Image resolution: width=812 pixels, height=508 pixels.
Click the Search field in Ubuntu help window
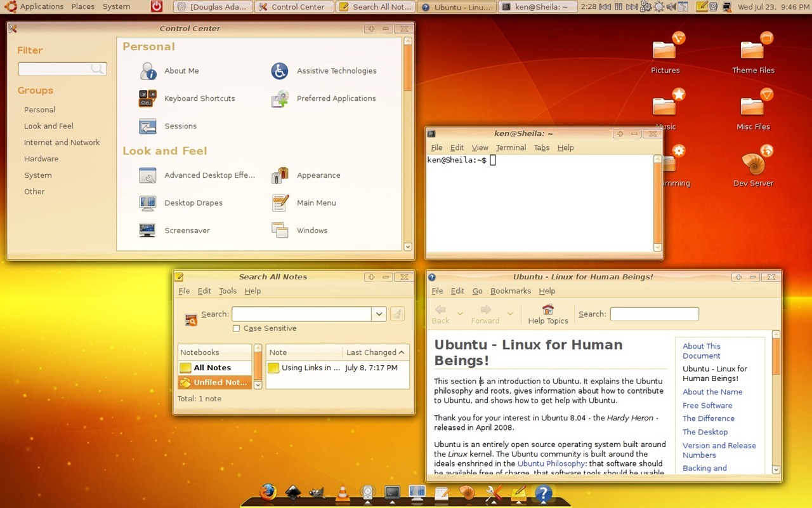coord(654,314)
